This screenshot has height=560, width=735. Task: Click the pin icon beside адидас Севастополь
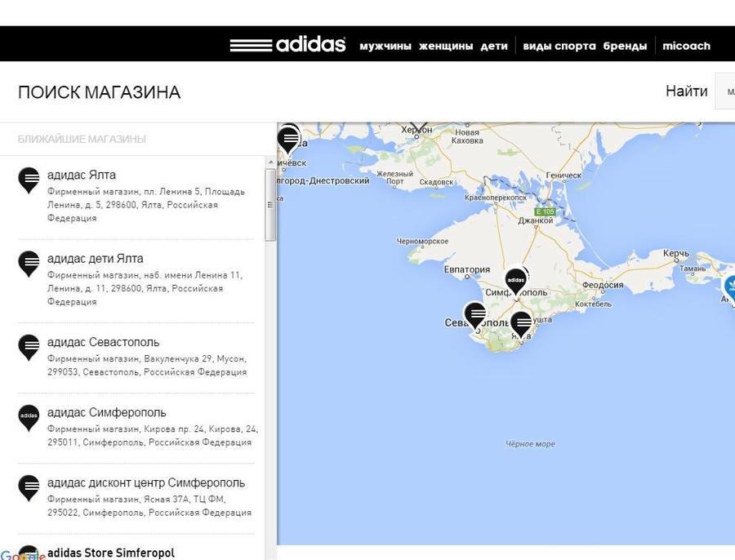pos(29,347)
